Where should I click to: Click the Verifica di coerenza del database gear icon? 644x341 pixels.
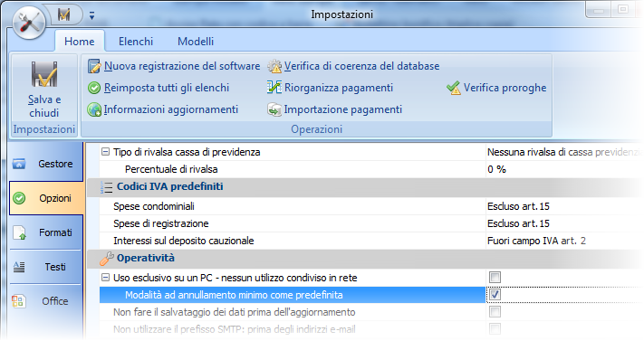coord(274,66)
